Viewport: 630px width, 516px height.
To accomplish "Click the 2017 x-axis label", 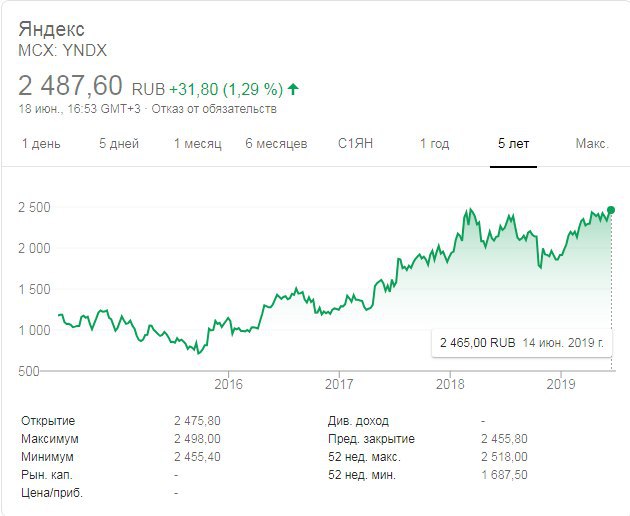I will click(339, 384).
